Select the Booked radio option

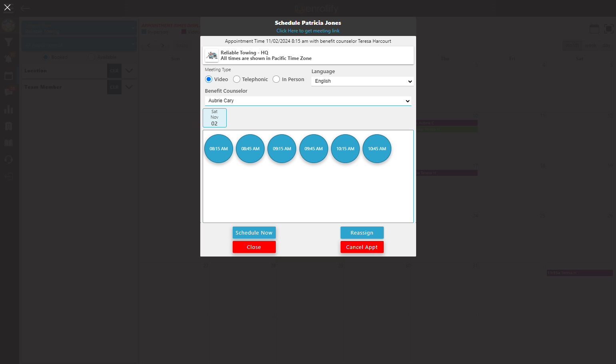[x=46, y=57]
